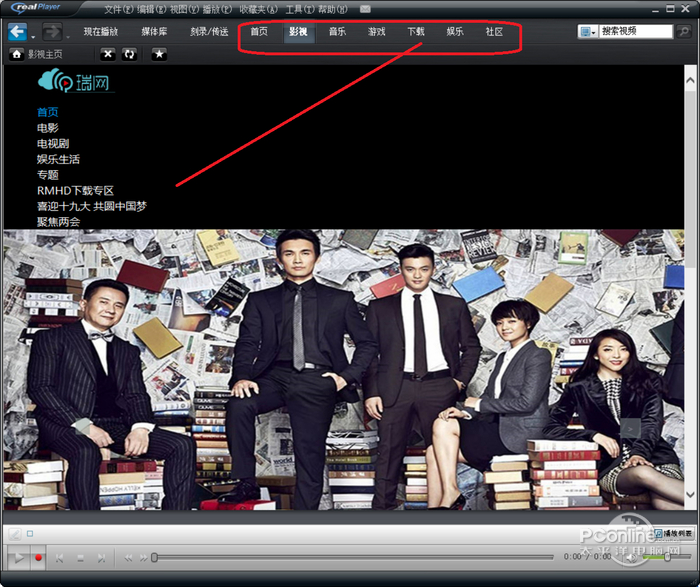Open the 工具(T) menu
The height and width of the screenshot is (587, 700).
[x=300, y=9]
